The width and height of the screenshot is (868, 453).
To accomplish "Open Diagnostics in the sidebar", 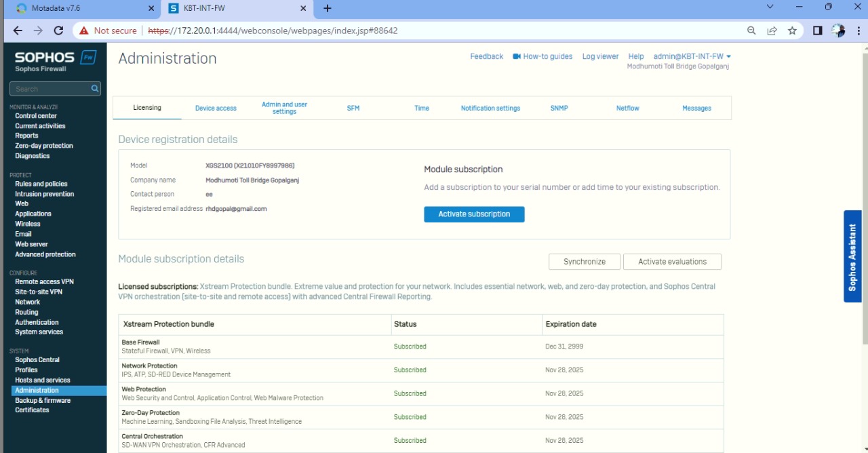I will 33,156.
